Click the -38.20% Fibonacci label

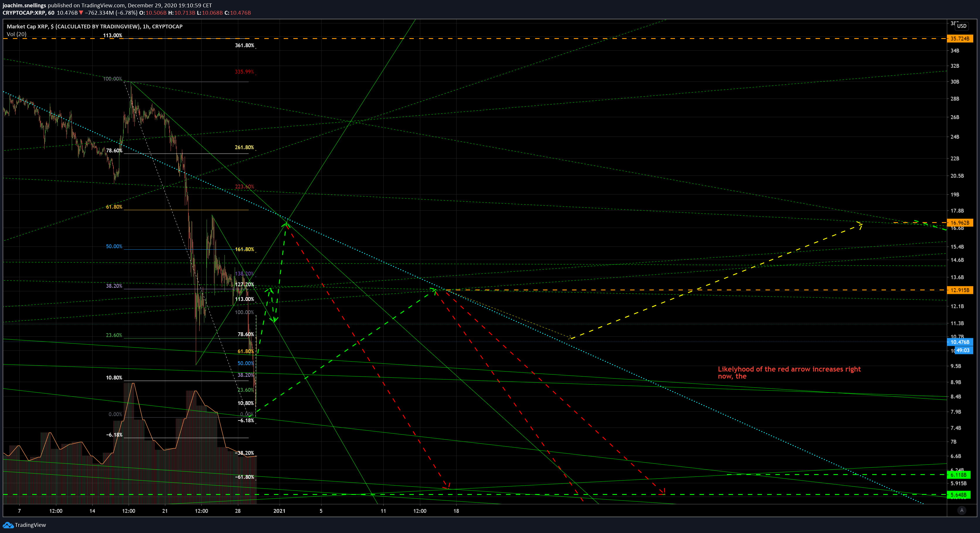(x=244, y=453)
